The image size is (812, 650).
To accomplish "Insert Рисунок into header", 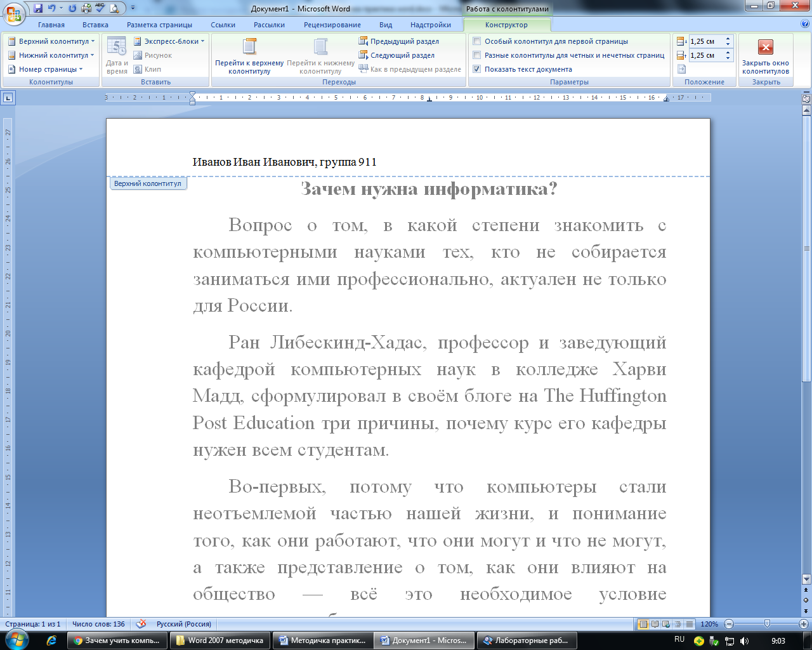I will (152, 55).
